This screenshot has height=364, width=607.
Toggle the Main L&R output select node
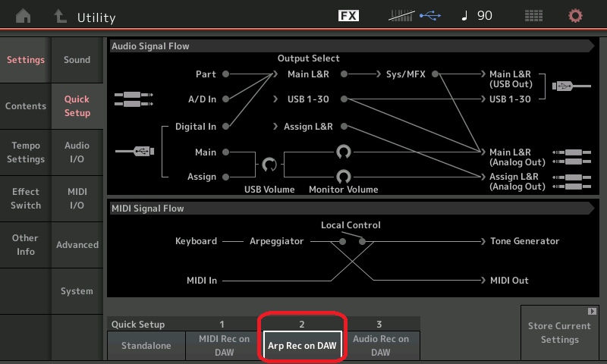(344, 74)
